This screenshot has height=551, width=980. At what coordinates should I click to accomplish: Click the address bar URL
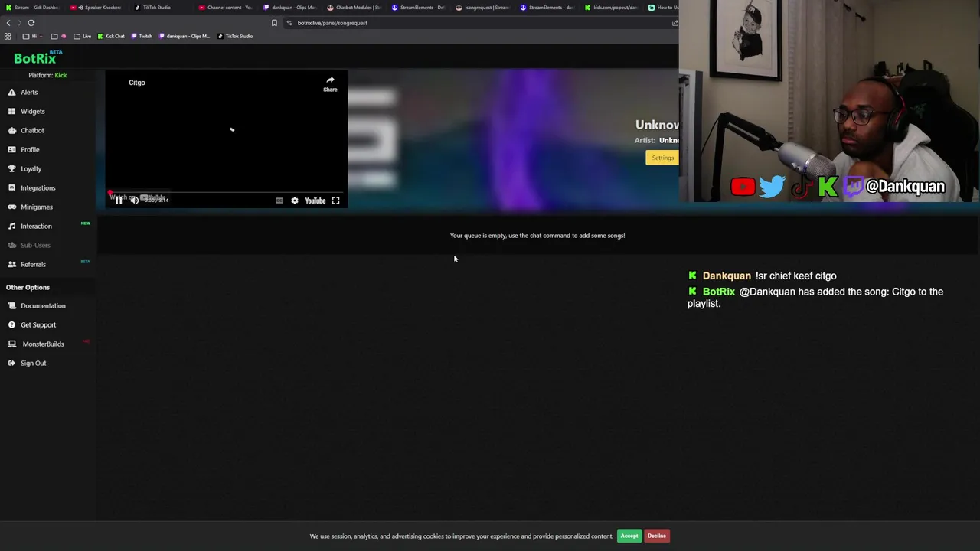point(332,23)
